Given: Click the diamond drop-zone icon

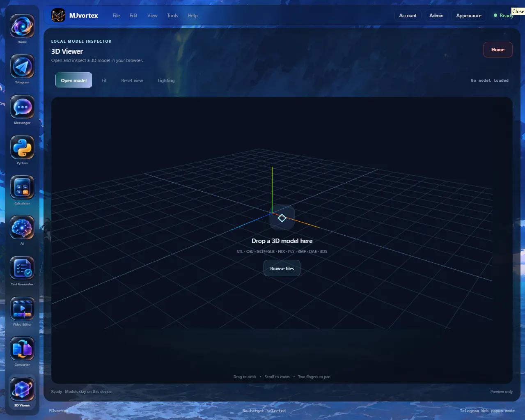Looking at the screenshot, I should point(282,218).
